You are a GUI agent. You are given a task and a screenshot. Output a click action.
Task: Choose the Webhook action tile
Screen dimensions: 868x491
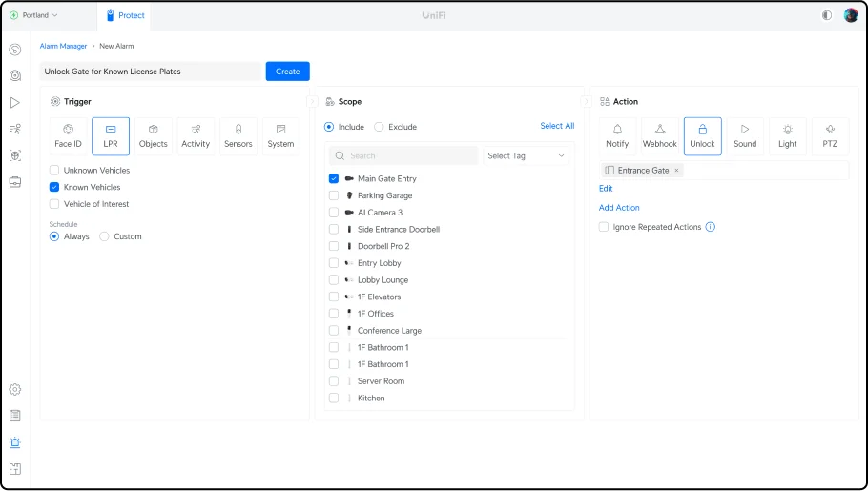pos(660,136)
